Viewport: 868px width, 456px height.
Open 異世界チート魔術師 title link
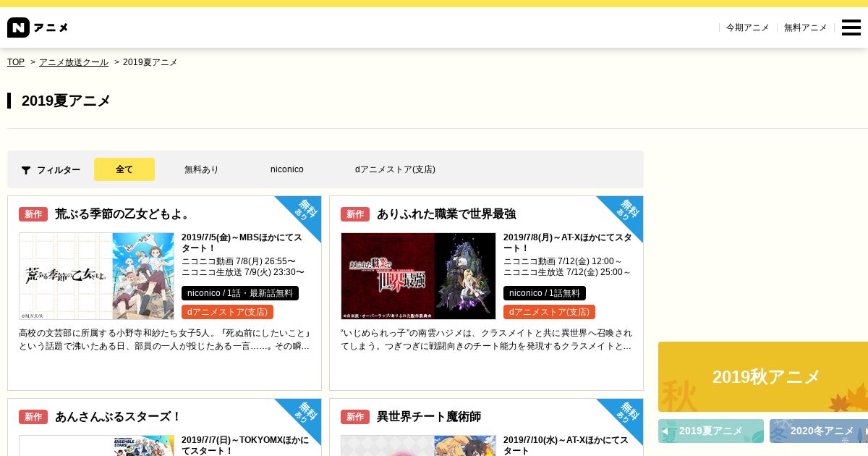pos(429,417)
